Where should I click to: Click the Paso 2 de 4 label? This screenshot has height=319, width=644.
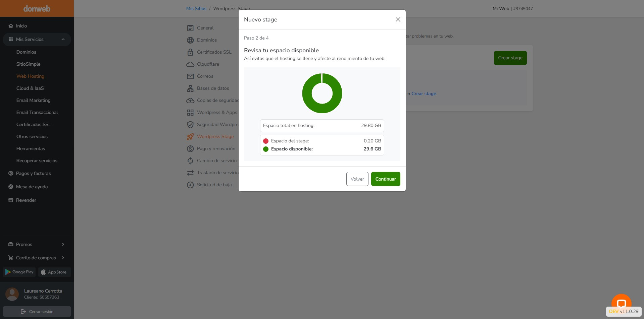[256, 38]
